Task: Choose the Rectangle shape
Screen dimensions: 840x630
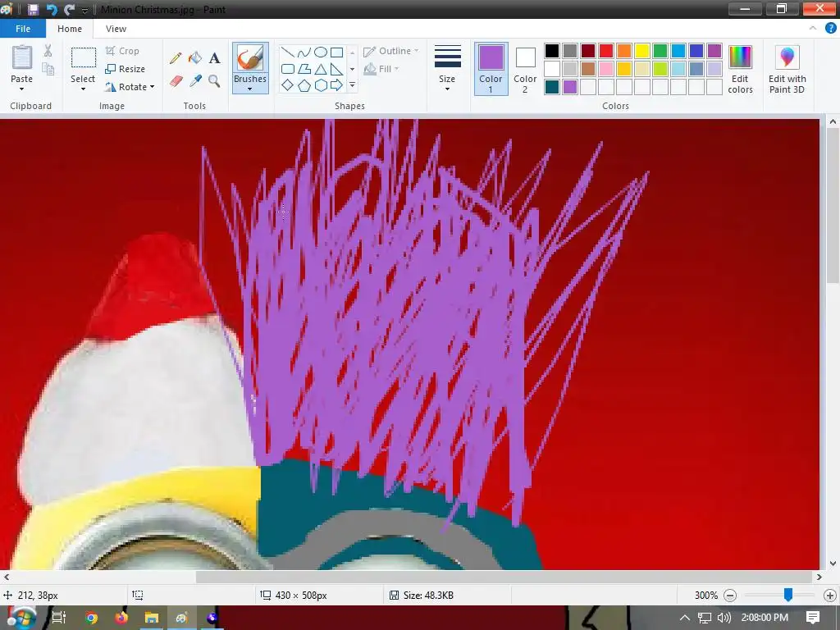Action: coord(336,52)
